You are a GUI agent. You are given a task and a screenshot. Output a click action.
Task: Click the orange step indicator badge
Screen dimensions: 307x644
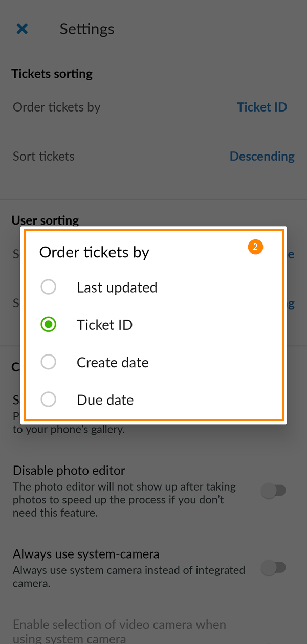click(x=255, y=247)
